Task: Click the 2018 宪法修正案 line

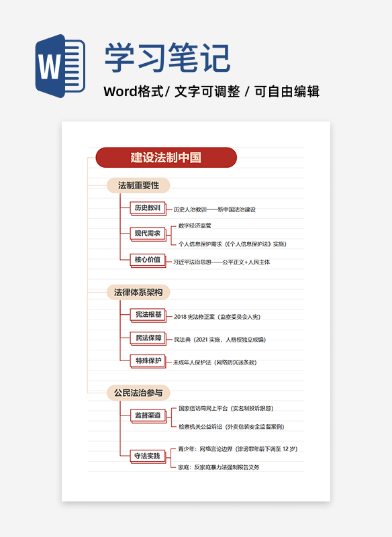Action: [217, 317]
